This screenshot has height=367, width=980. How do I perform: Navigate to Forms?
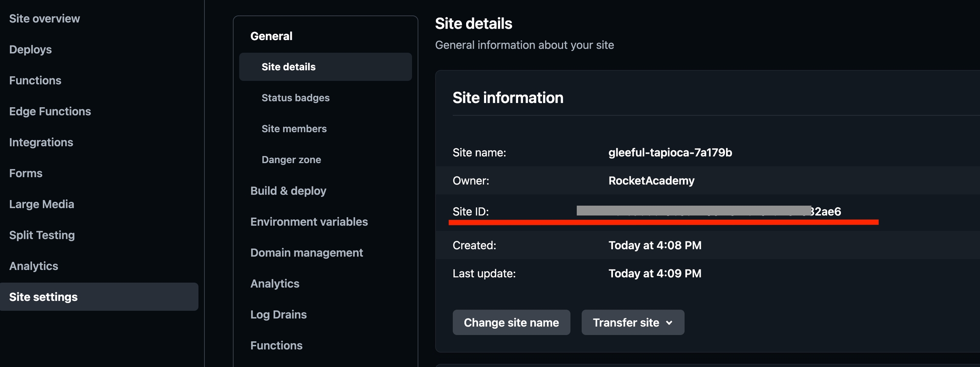[26, 173]
